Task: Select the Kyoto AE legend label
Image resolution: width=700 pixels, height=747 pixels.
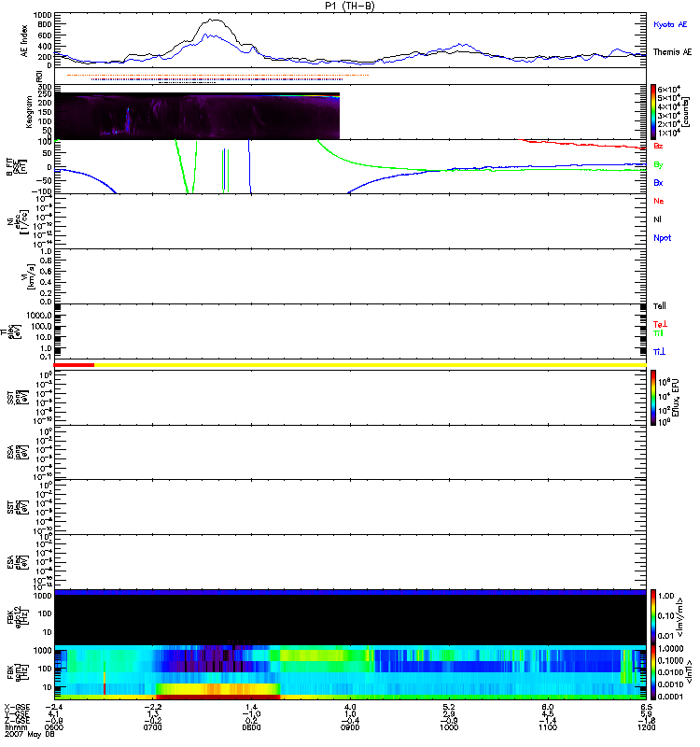Action: pyautogui.click(x=670, y=24)
